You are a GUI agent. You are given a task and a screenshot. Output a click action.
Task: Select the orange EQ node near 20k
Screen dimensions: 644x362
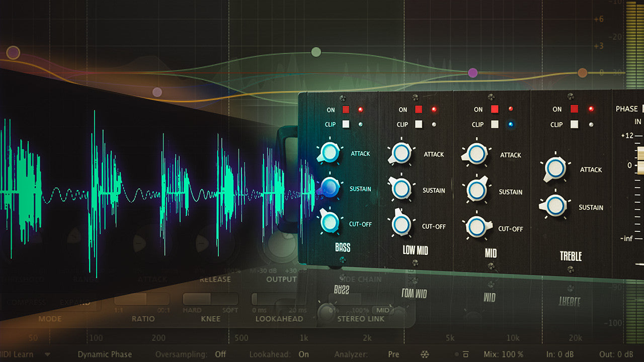pyautogui.click(x=582, y=73)
